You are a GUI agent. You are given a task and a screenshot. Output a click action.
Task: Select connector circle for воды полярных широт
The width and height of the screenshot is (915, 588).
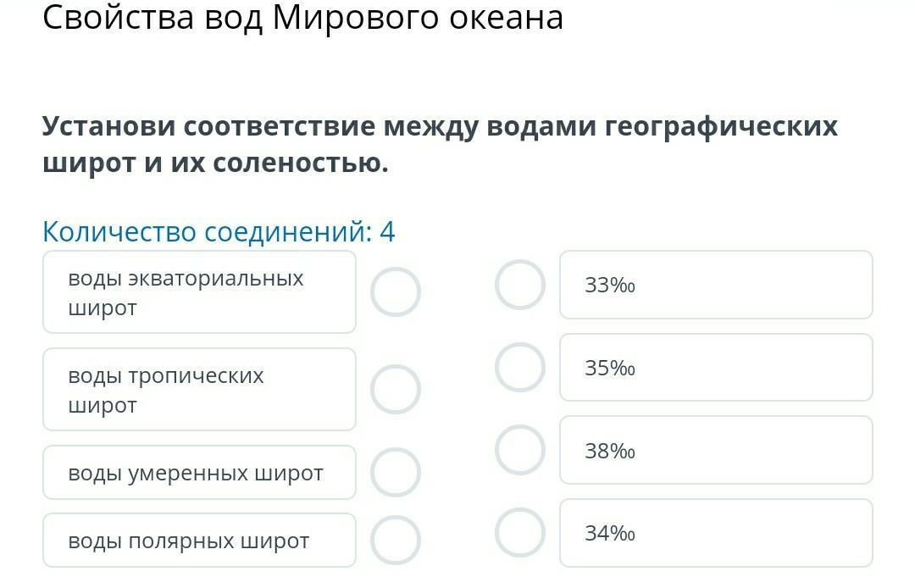point(396,540)
